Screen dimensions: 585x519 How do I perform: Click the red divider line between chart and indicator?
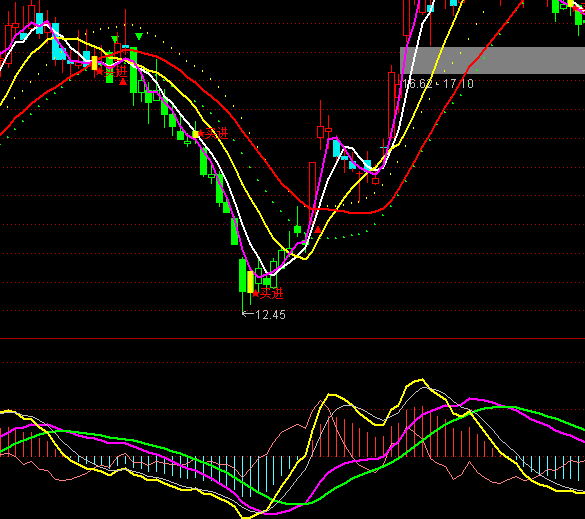(292, 338)
